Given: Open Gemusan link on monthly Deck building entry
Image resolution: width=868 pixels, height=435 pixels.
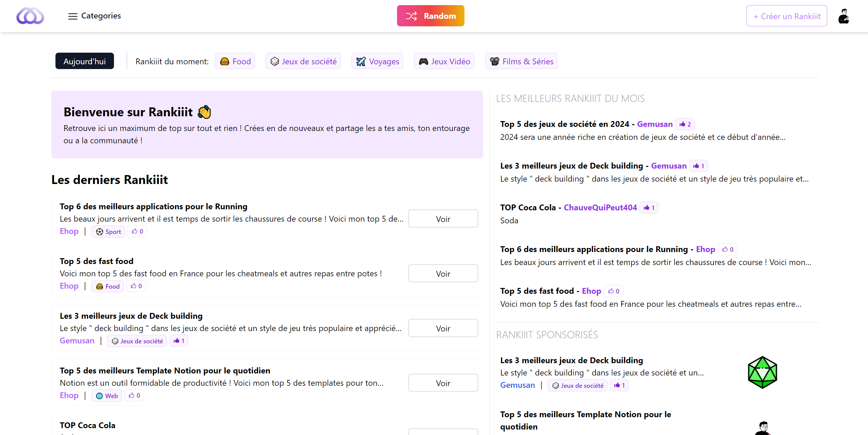Looking at the screenshot, I should [x=669, y=166].
